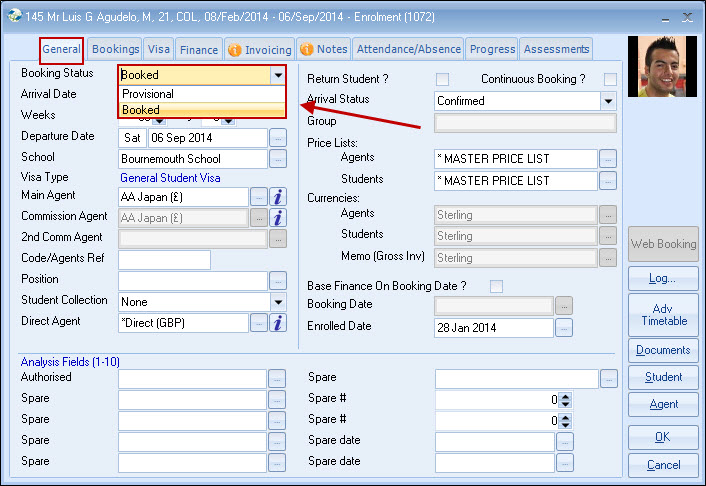706x486 pixels.
Task: Click the info icon beside Main Agent
Action: [x=279, y=197]
